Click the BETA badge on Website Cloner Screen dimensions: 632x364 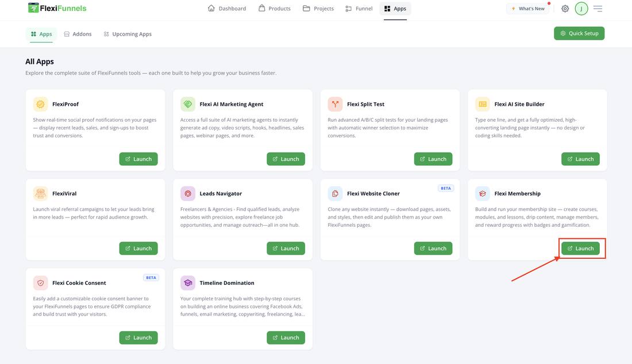coord(446,188)
